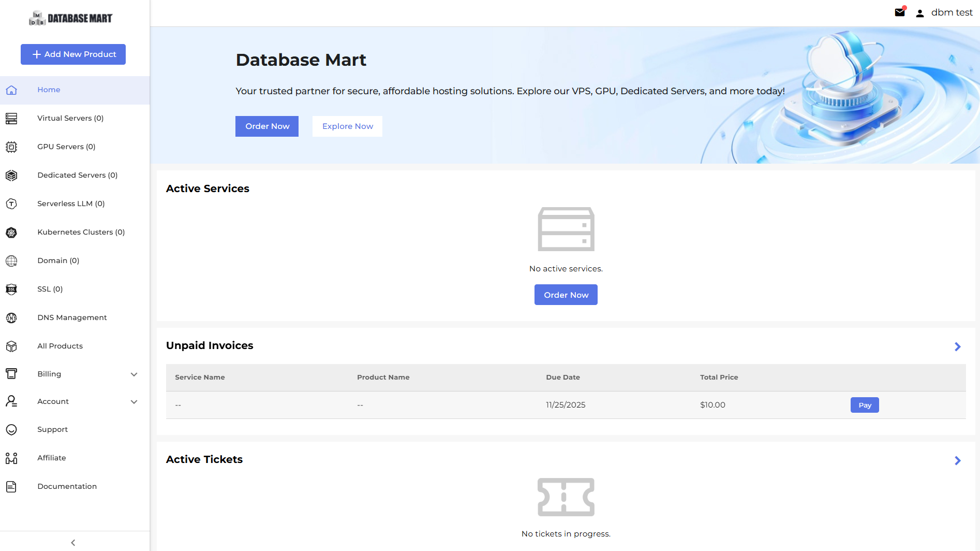Pay the $10.00 unpaid invoice

coord(864,405)
